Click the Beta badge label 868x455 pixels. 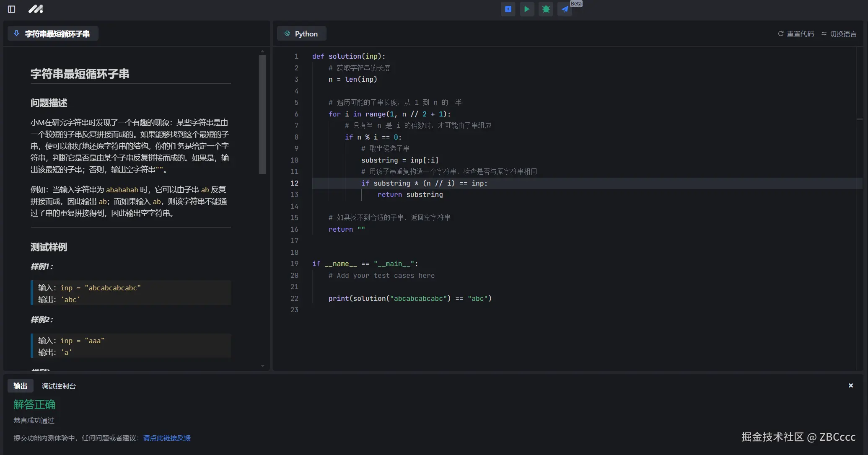point(576,3)
